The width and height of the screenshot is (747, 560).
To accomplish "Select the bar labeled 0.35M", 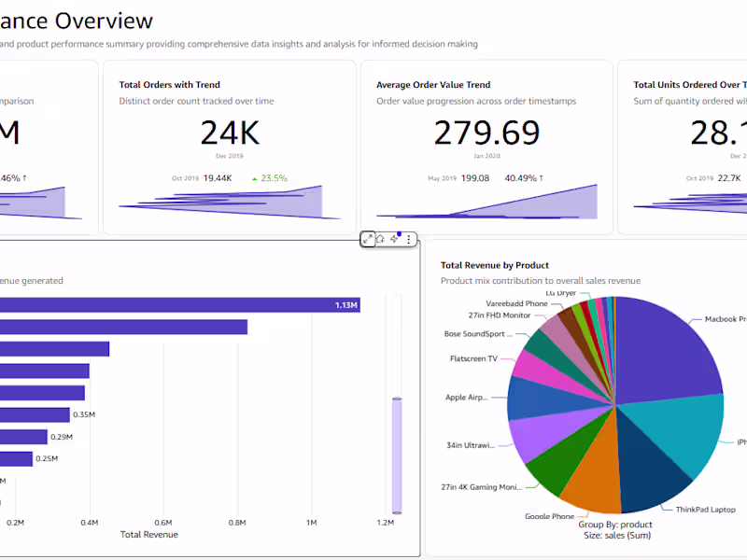I will click(x=35, y=414).
